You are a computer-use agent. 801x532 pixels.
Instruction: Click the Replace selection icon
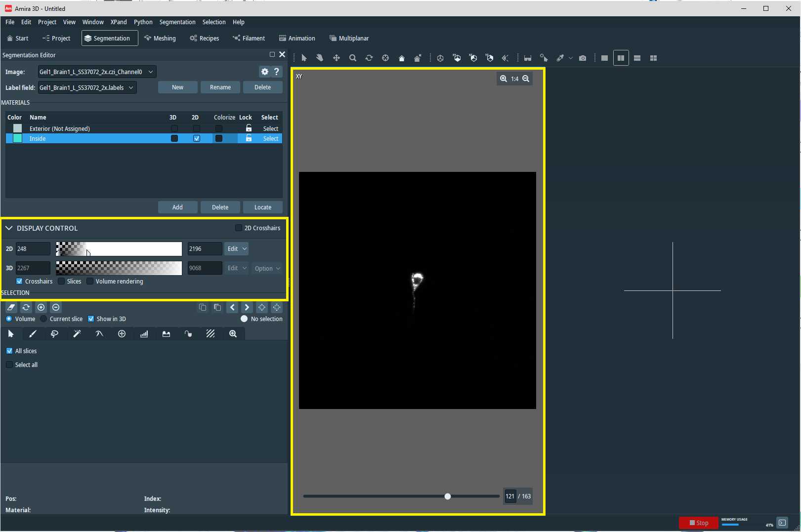pos(26,307)
